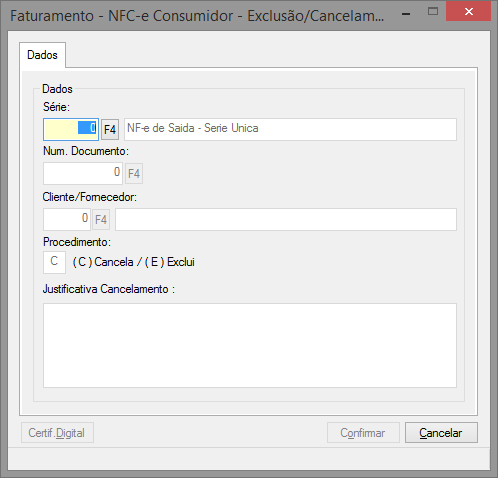Dismiss dialog with Cancelar button
The width and height of the screenshot is (498, 478).
pos(441,433)
